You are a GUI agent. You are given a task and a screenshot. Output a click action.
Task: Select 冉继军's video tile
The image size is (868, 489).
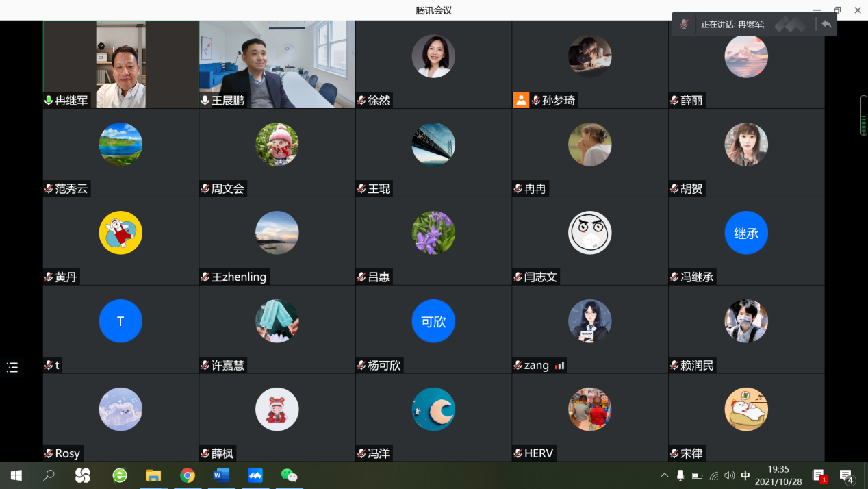click(121, 64)
